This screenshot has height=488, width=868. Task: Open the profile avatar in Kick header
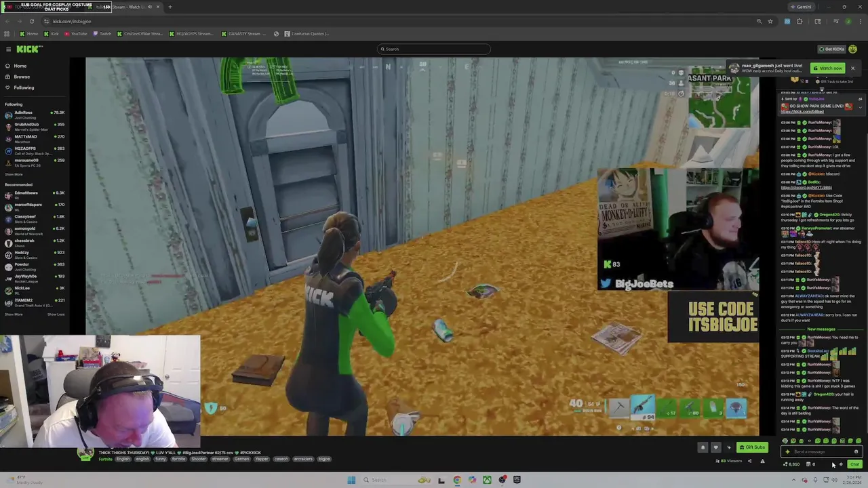coord(853,49)
